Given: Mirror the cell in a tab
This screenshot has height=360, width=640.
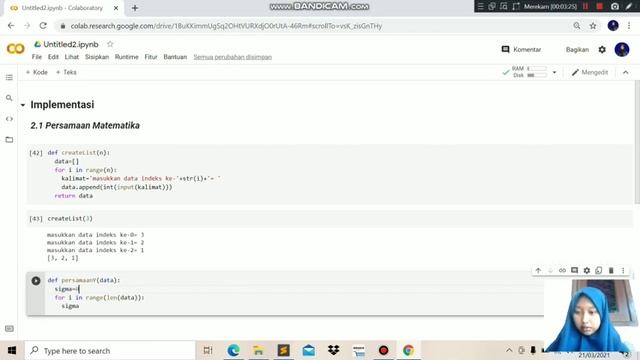Looking at the screenshot, I should (x=599, y=270).
